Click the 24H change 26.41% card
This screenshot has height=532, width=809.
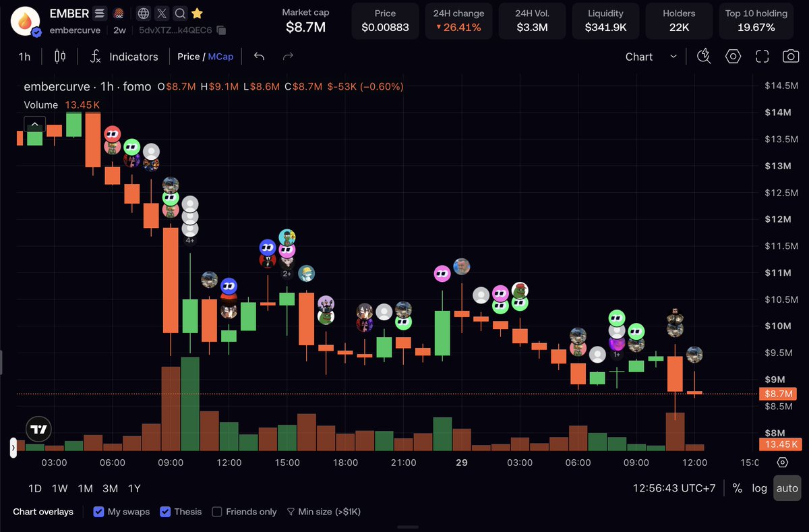point(458,20)
